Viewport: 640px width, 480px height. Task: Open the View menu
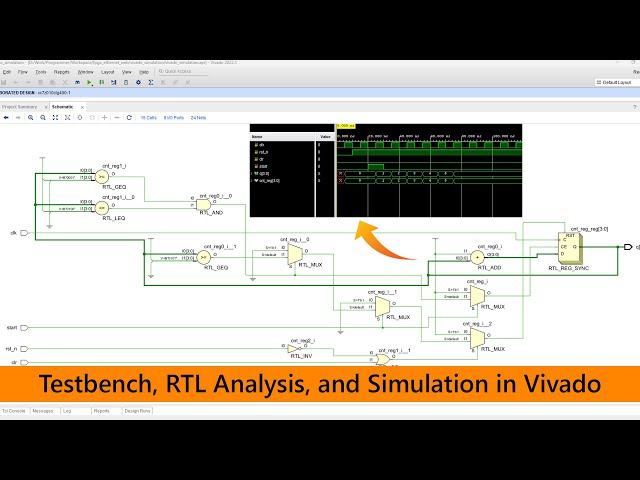127,72
